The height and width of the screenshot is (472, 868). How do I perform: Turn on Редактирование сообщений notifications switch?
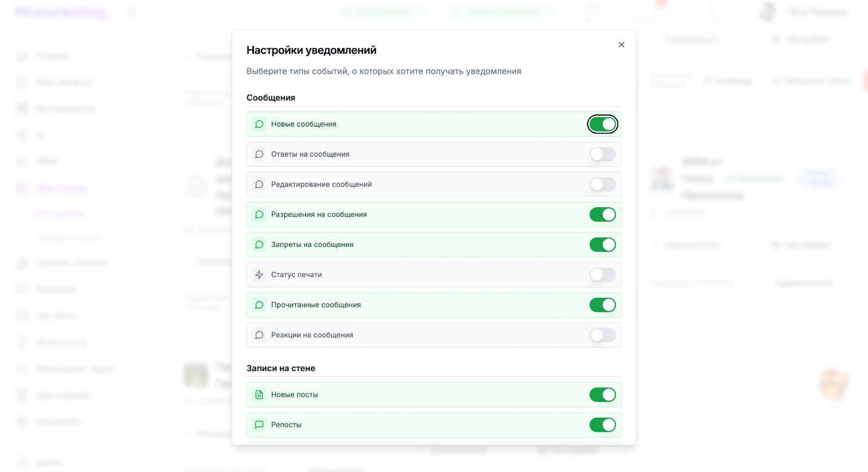click(x=603, y=184)
